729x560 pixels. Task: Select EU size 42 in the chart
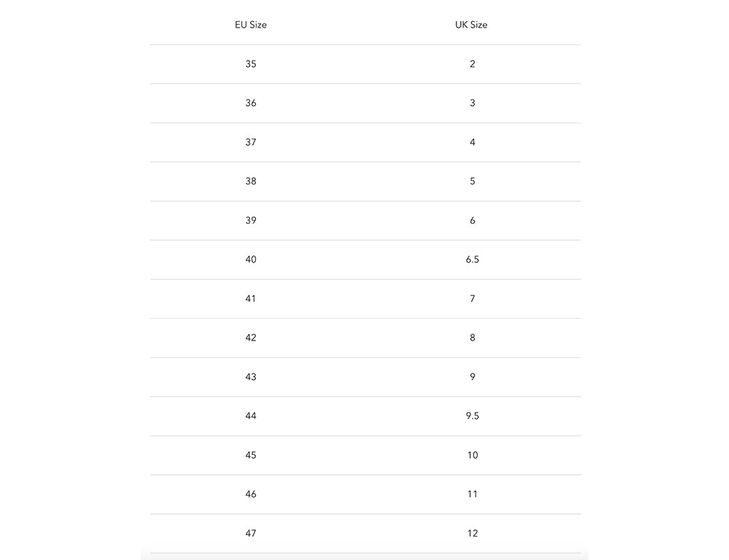click(x=251, y=338)
